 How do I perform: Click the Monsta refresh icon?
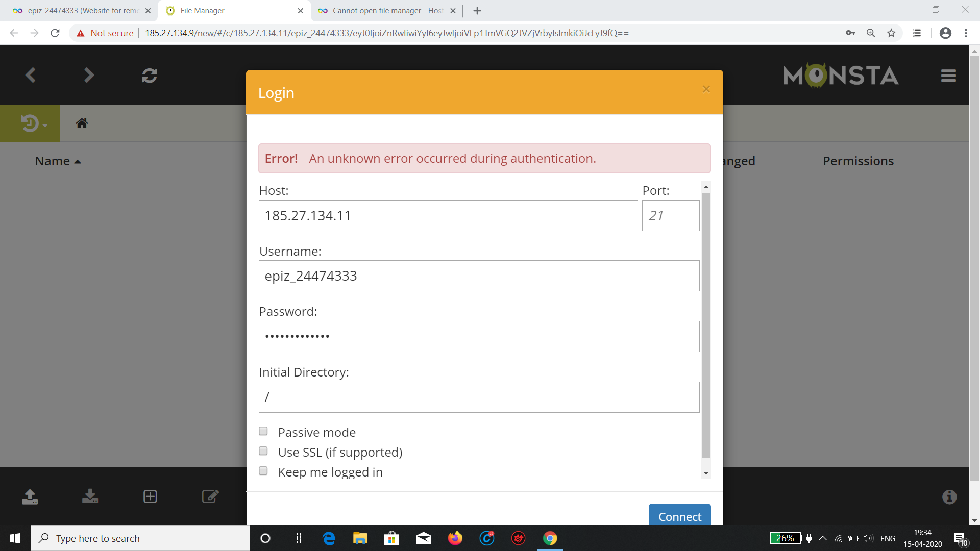click(x=149, y=76)
